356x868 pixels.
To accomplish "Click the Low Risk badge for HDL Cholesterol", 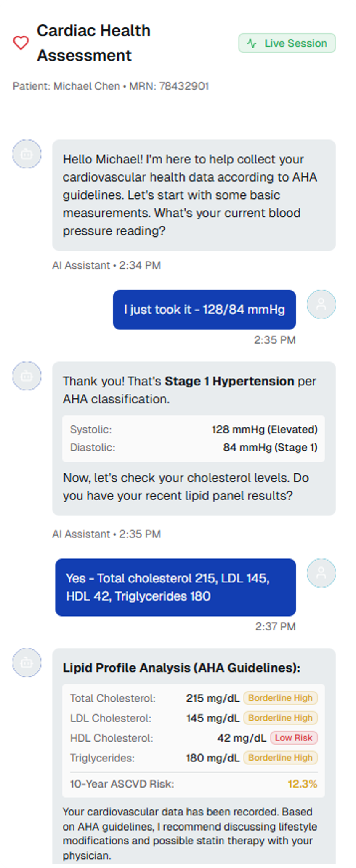I will click(294, 737).
